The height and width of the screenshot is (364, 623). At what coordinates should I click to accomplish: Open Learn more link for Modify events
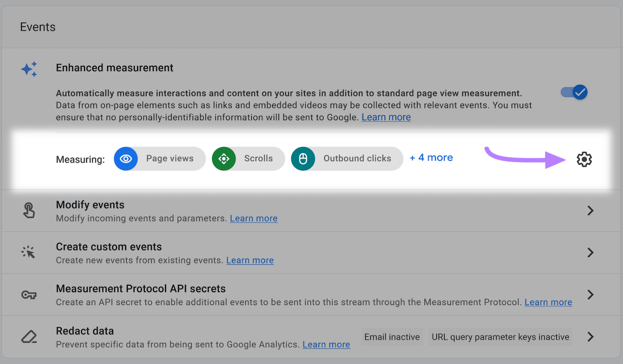click(x=253, y=218)
